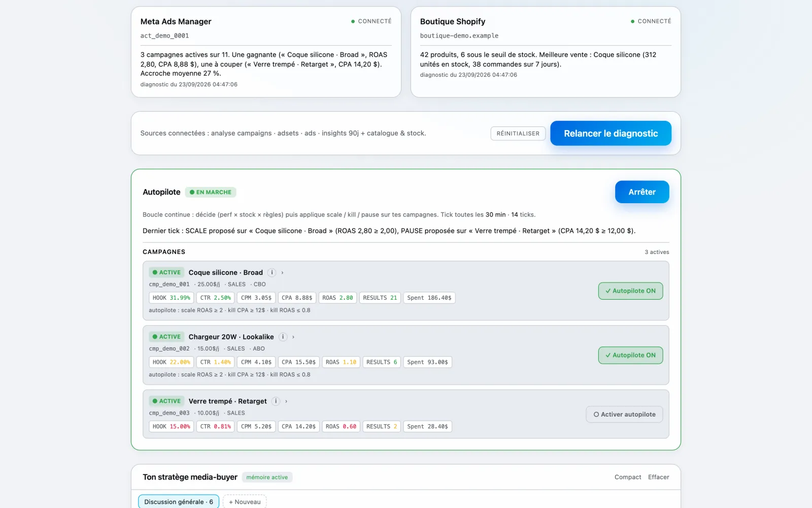Click the Boutique Shopify CONNECTÉ status
812x508 pixels.
point(651,21)
